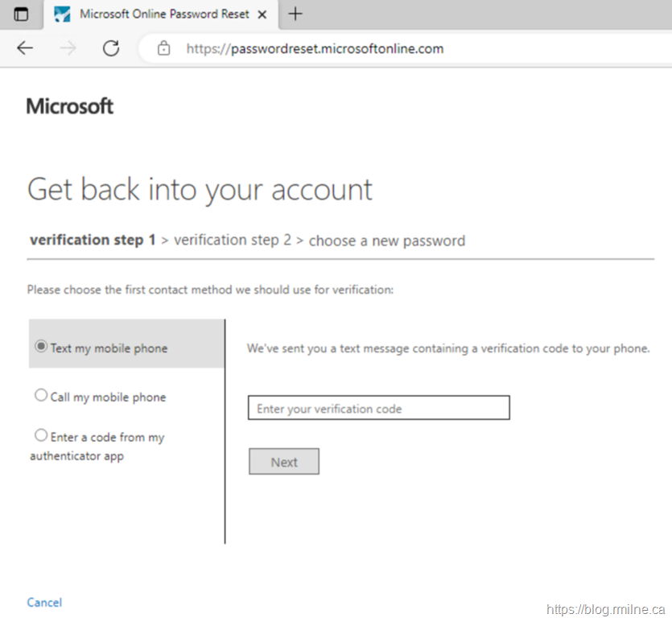
Task: Open a new tab with plus icon
Action: pos(295,14)
